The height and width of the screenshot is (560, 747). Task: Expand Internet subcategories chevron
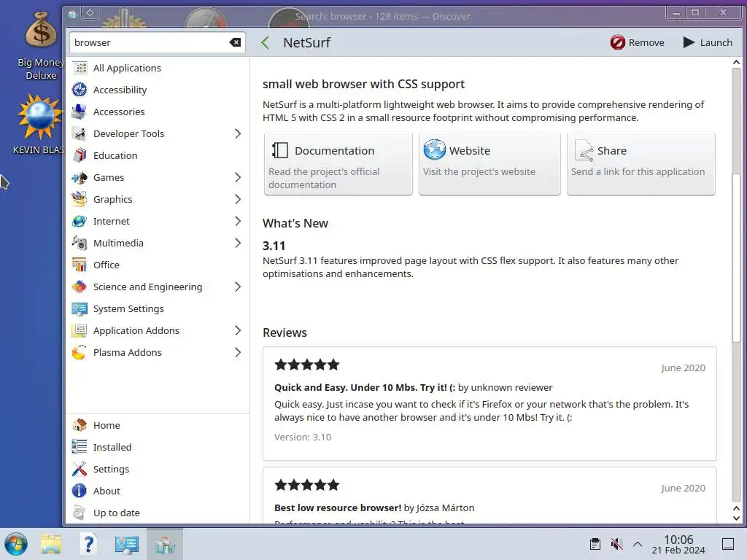[238, 222]
